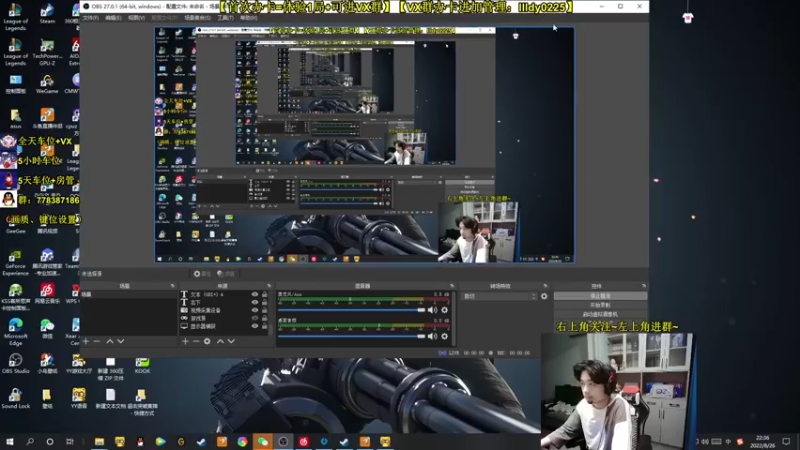
Task: Move scene down in Scenes panel
Action: click(x=120, y=341)
